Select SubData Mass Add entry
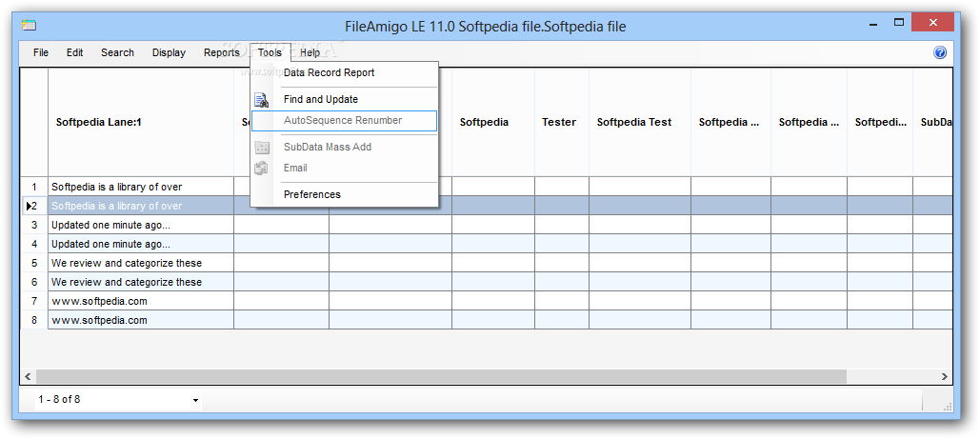 345,147
